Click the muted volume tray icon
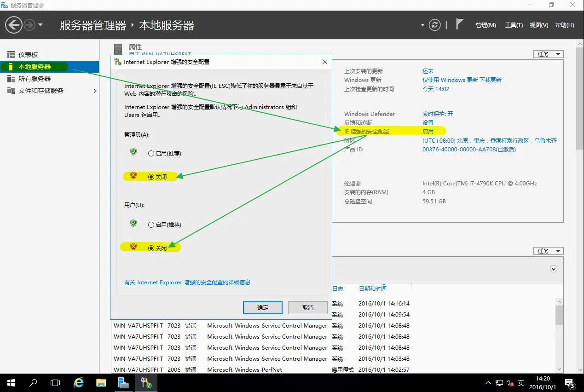584x392 pixels. [x=510, y=383]
